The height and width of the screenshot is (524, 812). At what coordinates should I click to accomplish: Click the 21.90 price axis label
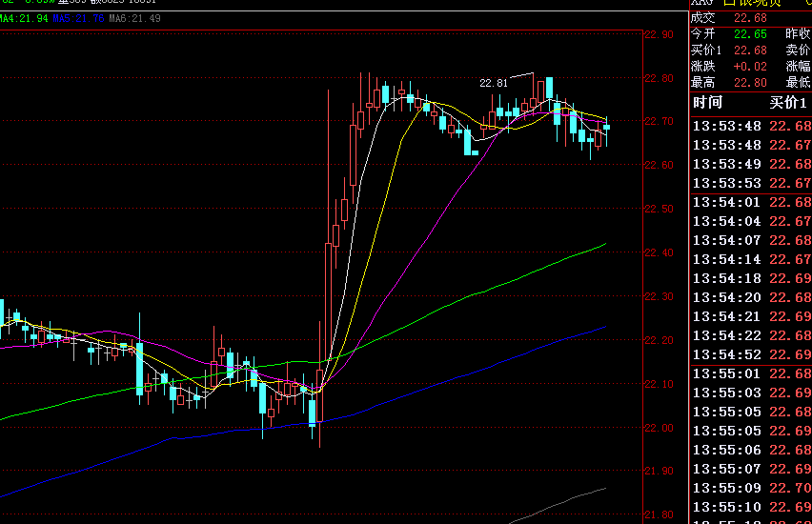tap(659, 472)
